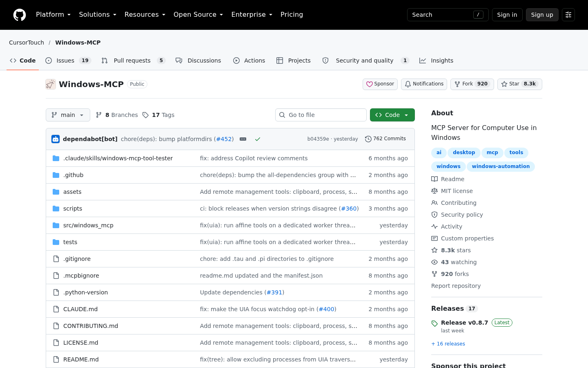Viewport: 588px width, 368px height.
Task: Click the Sign in button
Action: [x=507, y=15]
